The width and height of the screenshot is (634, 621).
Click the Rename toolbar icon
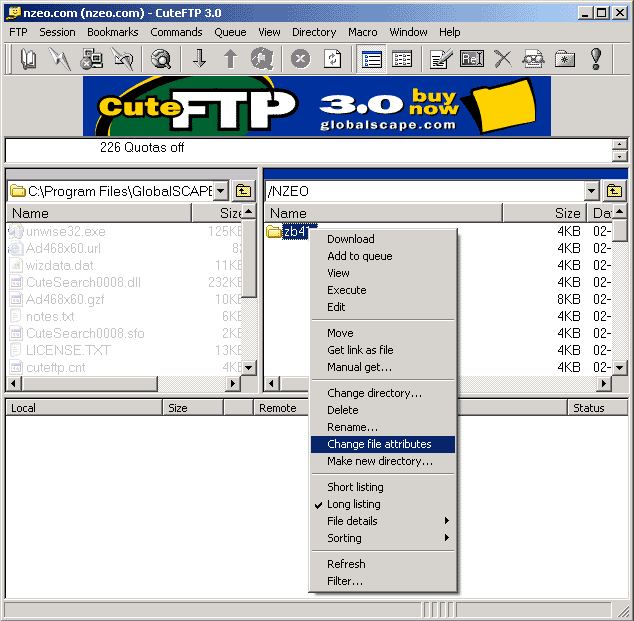[471, 59]
